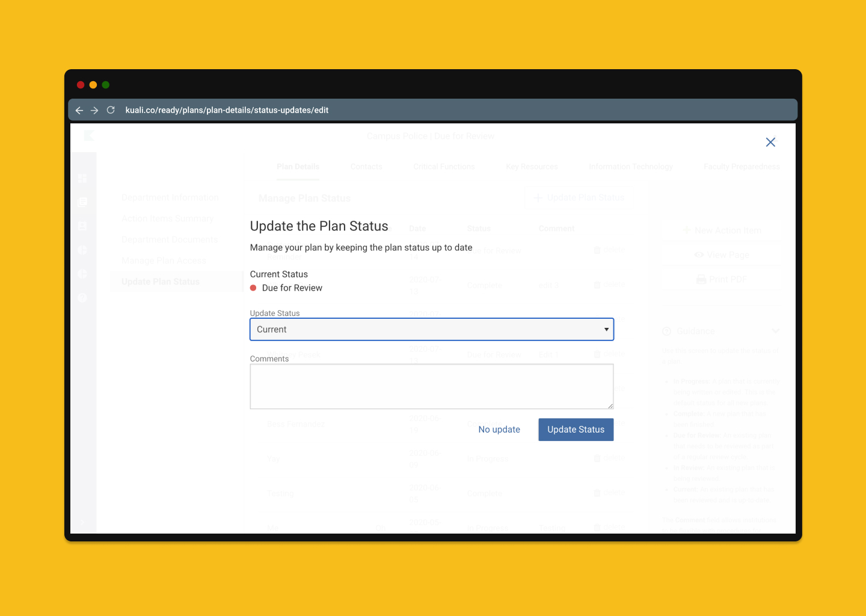The image size is (866, 616).
Task: Click the Kuali logo icon
Action: (89, 136)
